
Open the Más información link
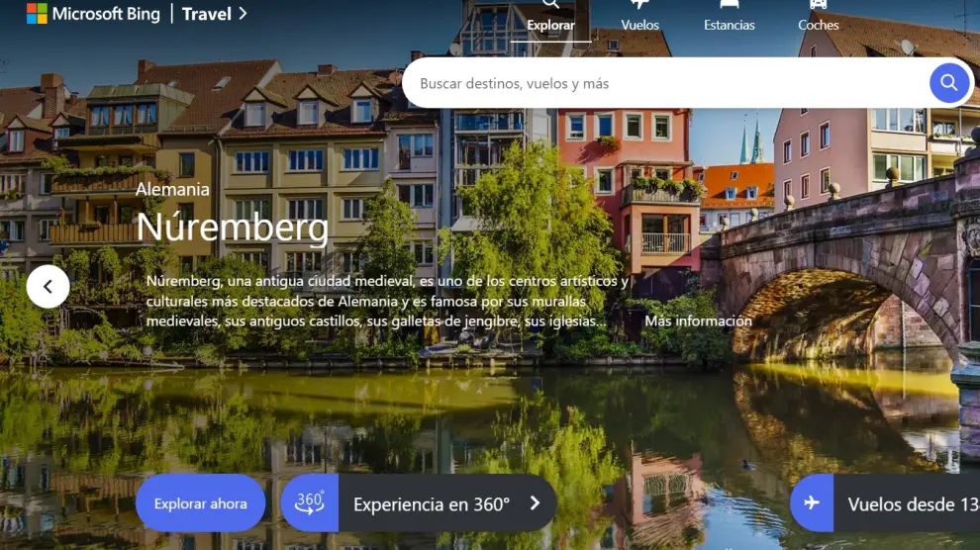point(698,321)
